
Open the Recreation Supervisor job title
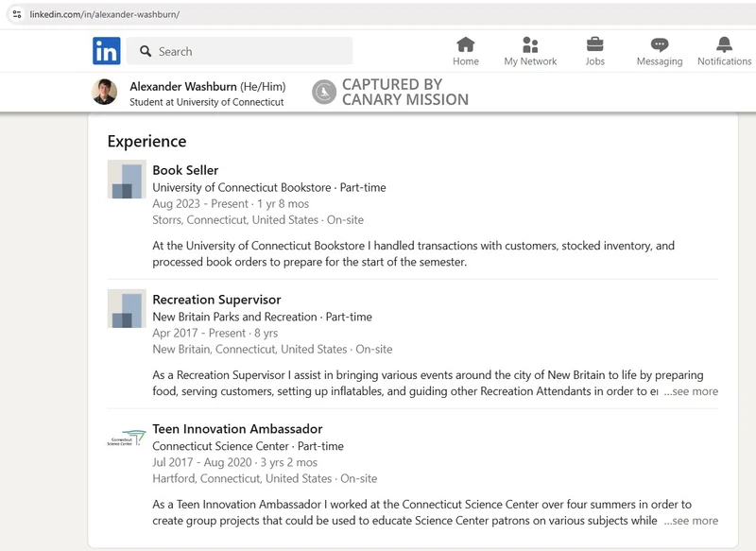tap(217, 300)
